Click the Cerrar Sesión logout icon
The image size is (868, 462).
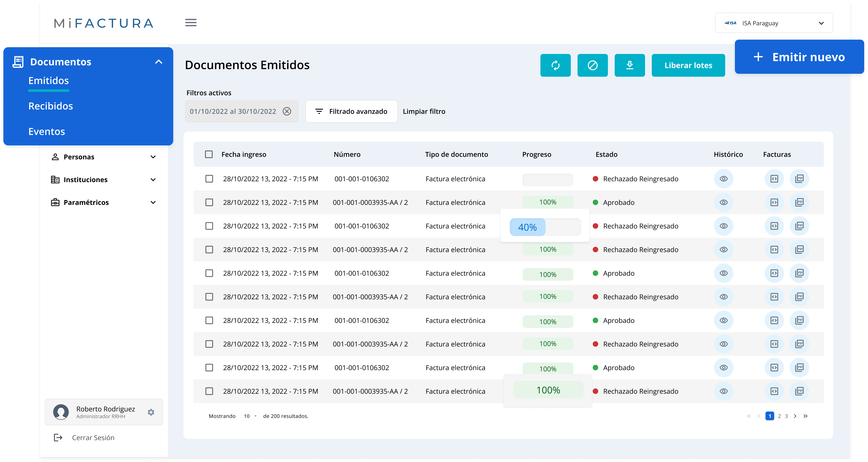58,437
